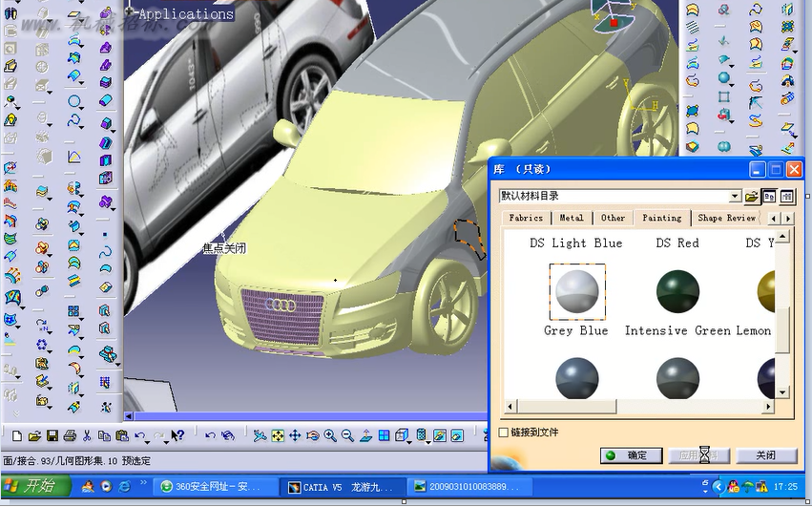Click the material list scroll-down arrow
This screenshot has height=507, width=812.
pos(782,392)
